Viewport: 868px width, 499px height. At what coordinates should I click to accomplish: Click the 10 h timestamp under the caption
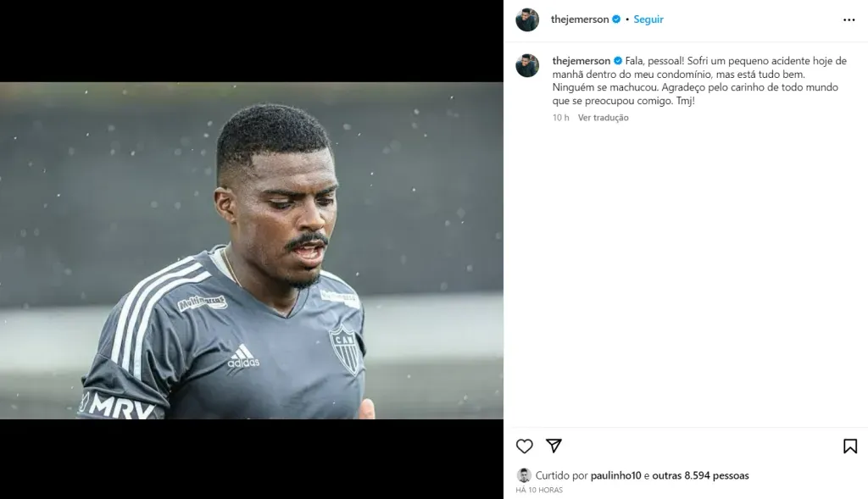point(560,118)
